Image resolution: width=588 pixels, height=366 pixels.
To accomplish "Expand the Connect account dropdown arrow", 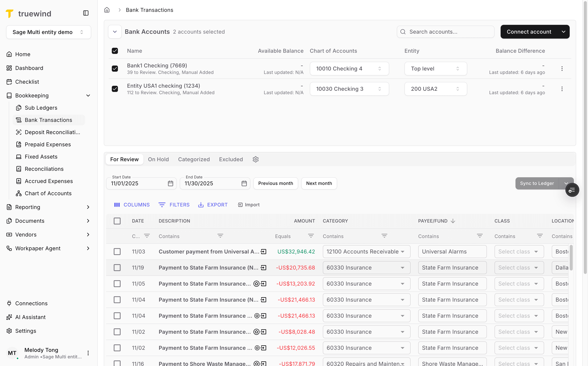I will [564, 32].
